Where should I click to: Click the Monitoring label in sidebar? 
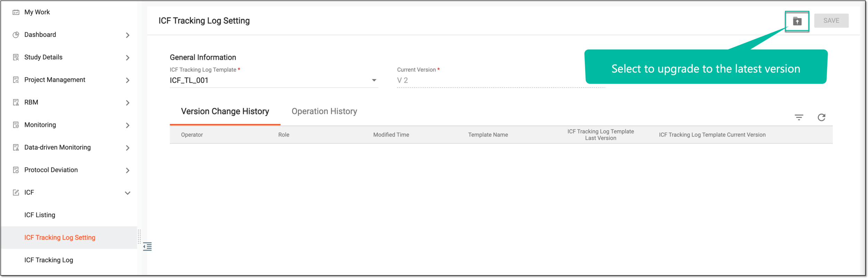[40, 125]
